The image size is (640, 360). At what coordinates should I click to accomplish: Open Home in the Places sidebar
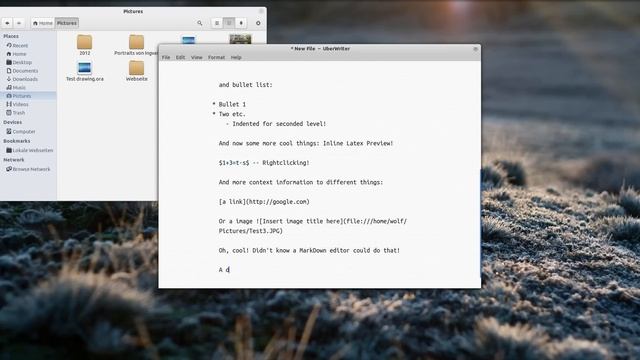tap(17, 54)
